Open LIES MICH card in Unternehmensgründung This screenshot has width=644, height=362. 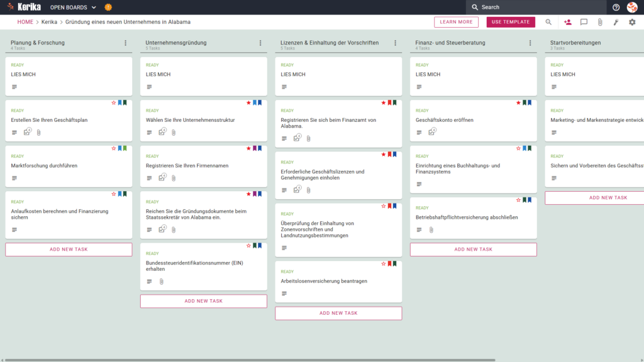(x=203, y=76)
